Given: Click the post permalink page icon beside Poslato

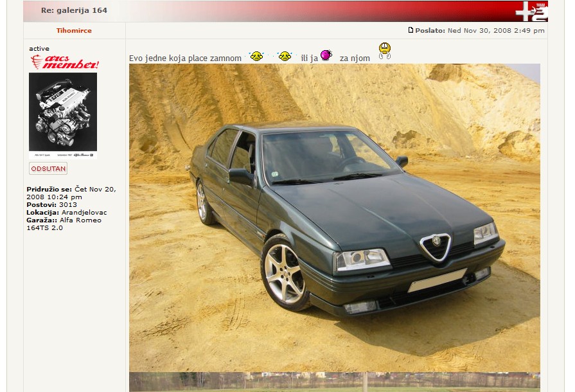Looking at the screenshot, I should [x=411, y=30].
